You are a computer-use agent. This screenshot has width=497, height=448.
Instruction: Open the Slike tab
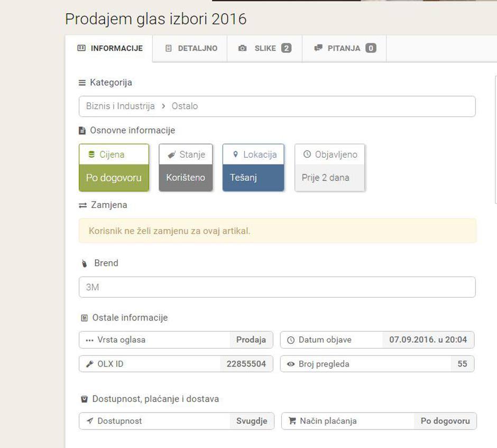point(264,48)
